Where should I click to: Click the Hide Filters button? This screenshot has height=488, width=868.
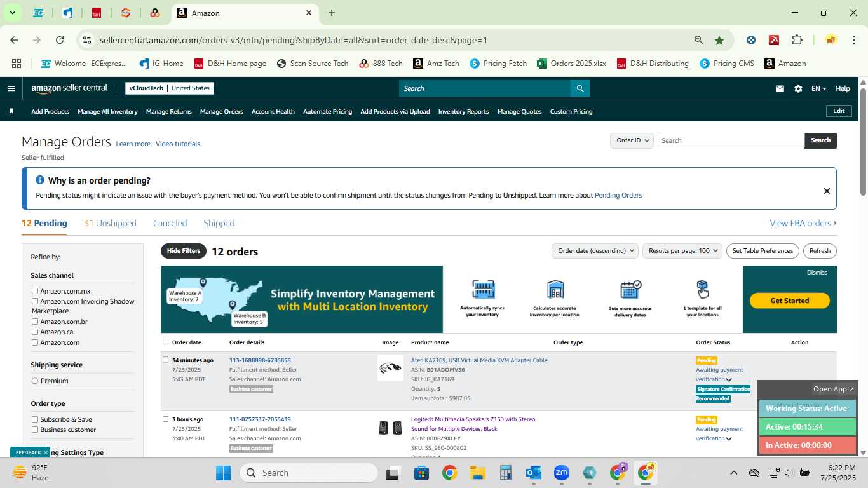coord(184,251)
